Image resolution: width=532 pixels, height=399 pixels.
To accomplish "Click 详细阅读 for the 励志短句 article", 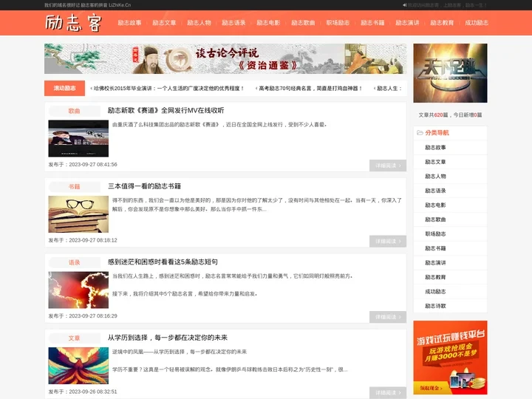I will (x=388, y=317).
